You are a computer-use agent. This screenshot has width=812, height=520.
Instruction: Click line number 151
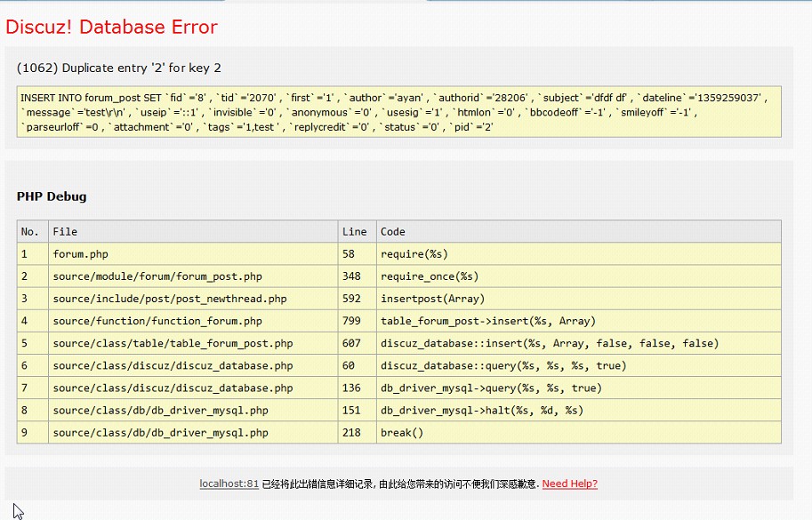coord(358,411)
